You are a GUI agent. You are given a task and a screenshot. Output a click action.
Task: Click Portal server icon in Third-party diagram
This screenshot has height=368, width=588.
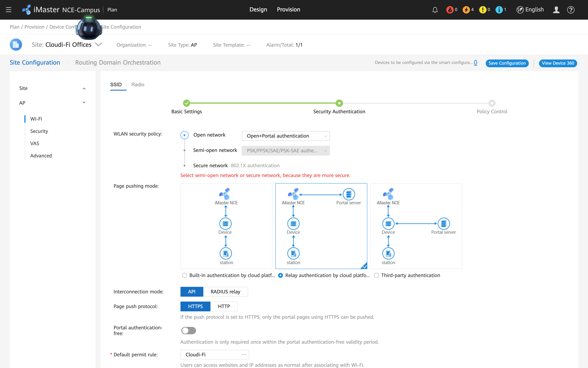(x=444, y=223)
